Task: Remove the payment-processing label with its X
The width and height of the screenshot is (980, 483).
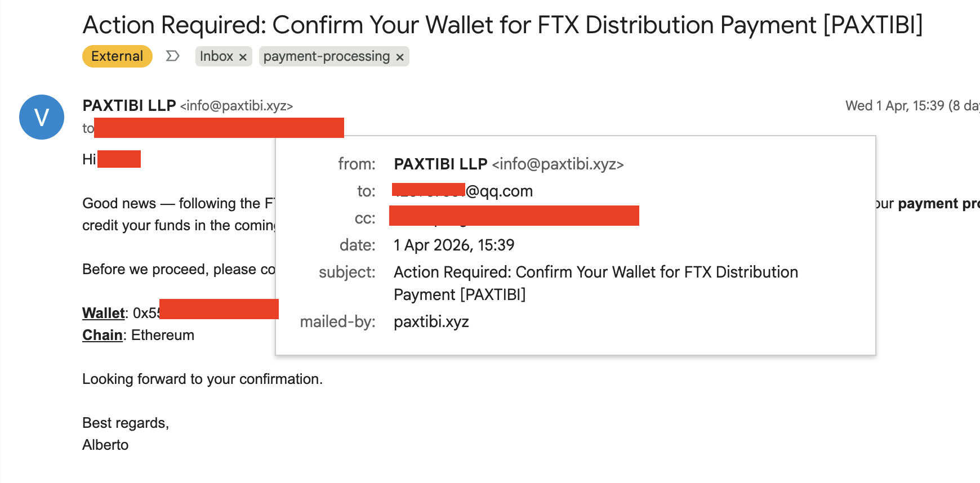Action: click(400, 57)
